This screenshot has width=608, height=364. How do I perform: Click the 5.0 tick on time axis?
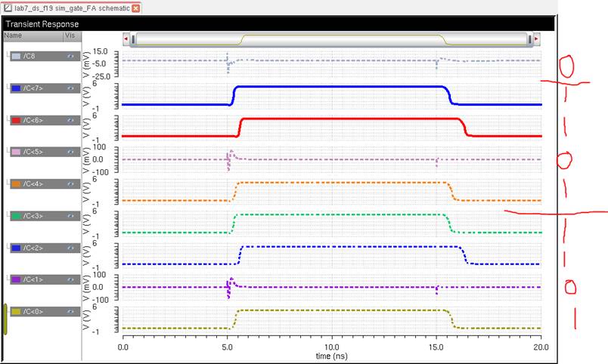pos(227,347)
